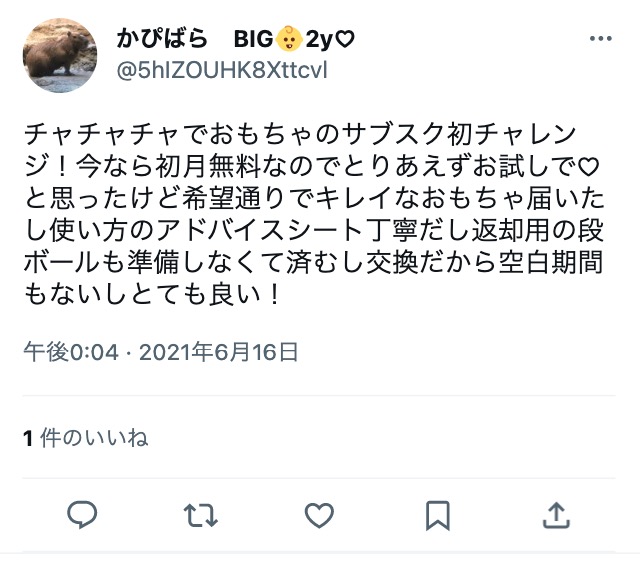This screenshot has width=640, height=566.
Task: Click the heart after お試しで in tweet
Action: click(x=588, y=166)
